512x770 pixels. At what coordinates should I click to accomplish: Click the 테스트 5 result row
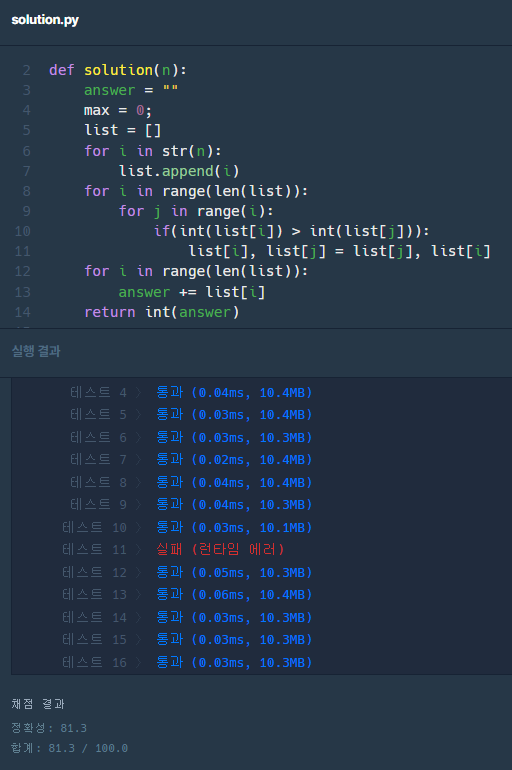[191, 414]
